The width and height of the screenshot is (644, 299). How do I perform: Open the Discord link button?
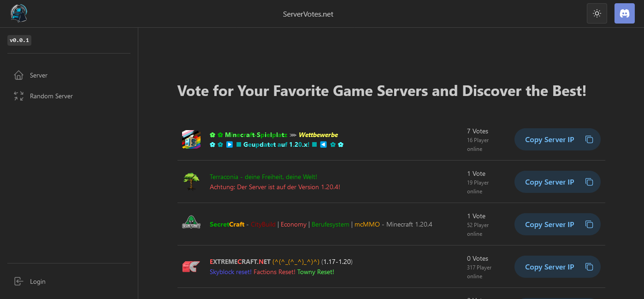pos(624,13)
